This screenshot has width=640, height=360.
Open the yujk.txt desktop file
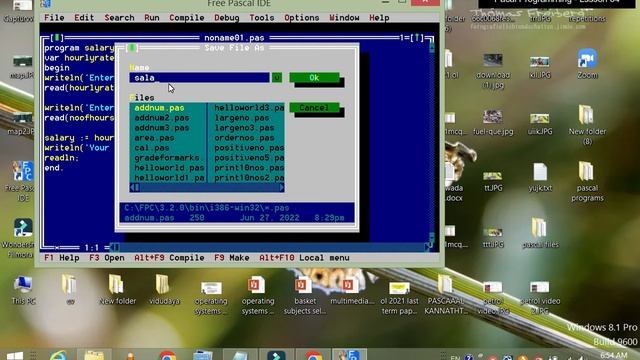(540, 177)
